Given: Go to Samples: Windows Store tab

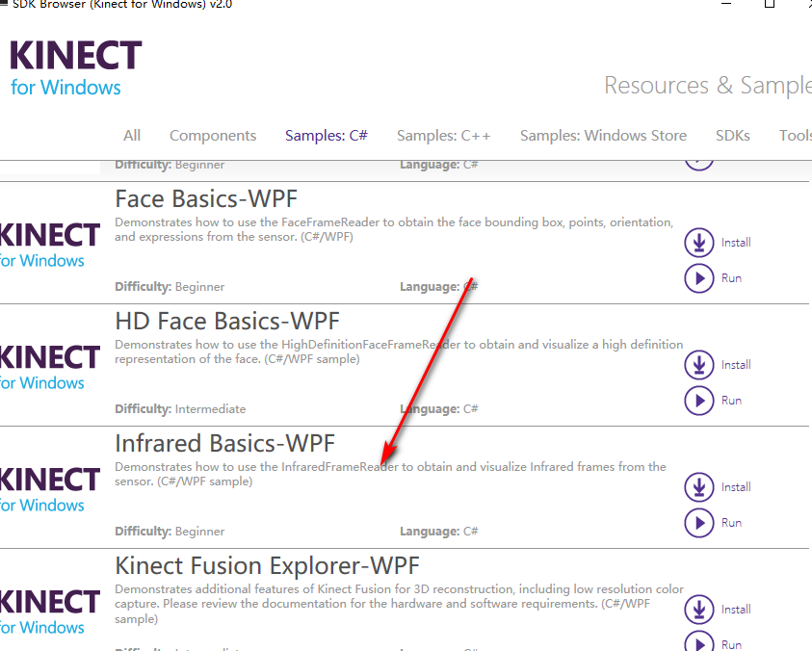Looking at the screenshot, I should (x=603, y=136).
